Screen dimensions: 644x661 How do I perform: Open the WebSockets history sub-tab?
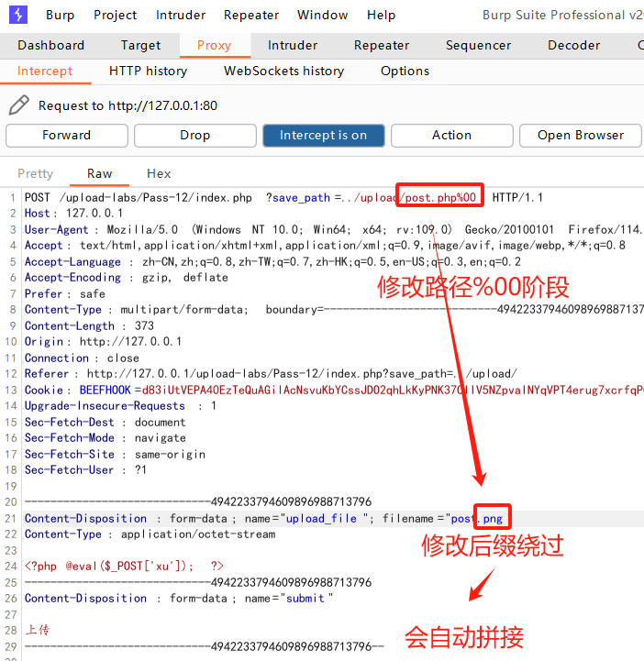tap(283, 71)
